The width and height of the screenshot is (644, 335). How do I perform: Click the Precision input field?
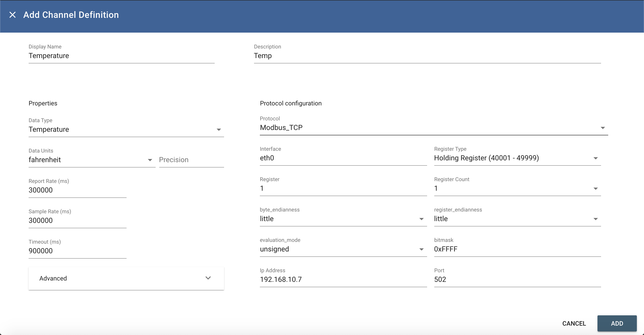click(x=191, y=160)
